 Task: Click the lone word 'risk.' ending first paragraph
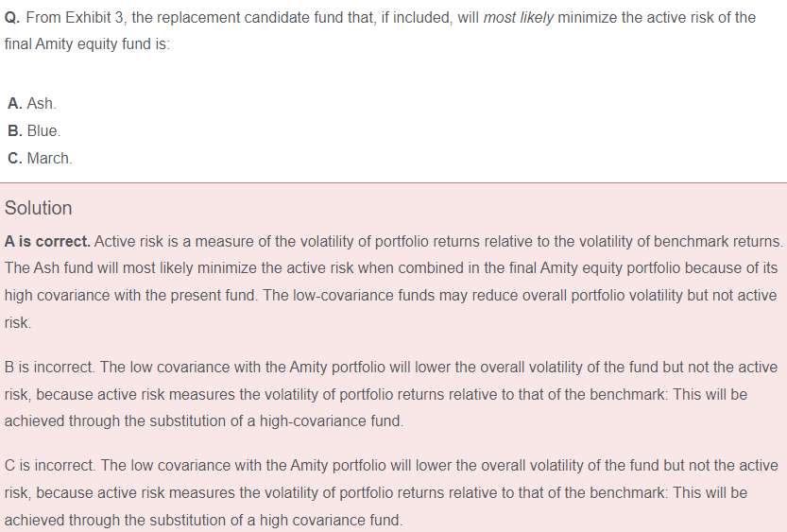tap(18, 322)
